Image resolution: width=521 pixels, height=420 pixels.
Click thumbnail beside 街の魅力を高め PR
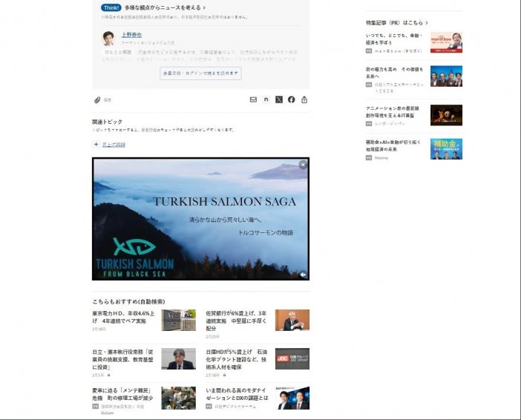[446, 76]
